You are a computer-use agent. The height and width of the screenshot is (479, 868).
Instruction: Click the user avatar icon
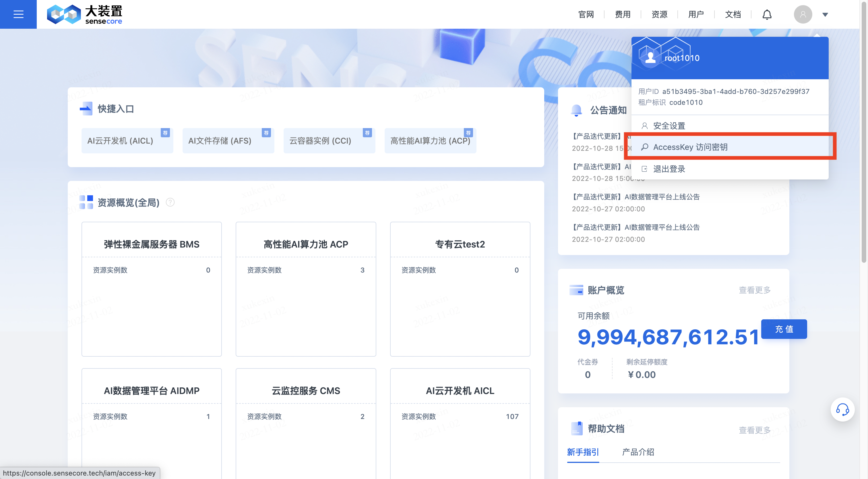(x=803, y=14)
